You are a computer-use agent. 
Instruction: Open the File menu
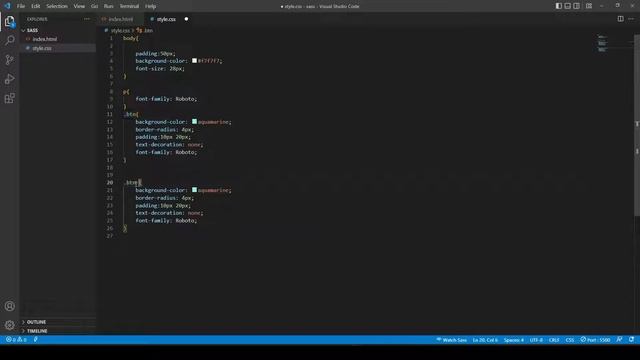[x=21, y=6]
